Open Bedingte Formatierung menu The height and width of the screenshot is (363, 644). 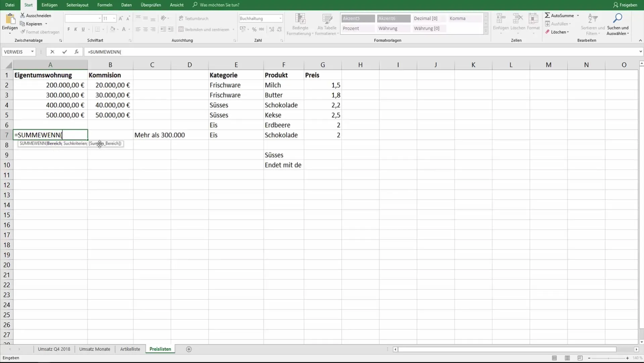tap(300, 24)
